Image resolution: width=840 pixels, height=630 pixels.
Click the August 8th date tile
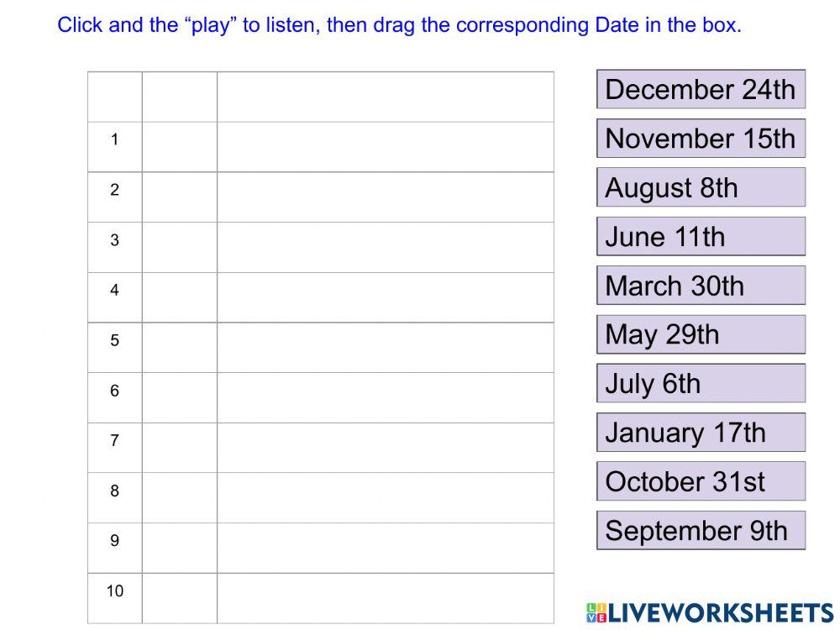(701, 187)
